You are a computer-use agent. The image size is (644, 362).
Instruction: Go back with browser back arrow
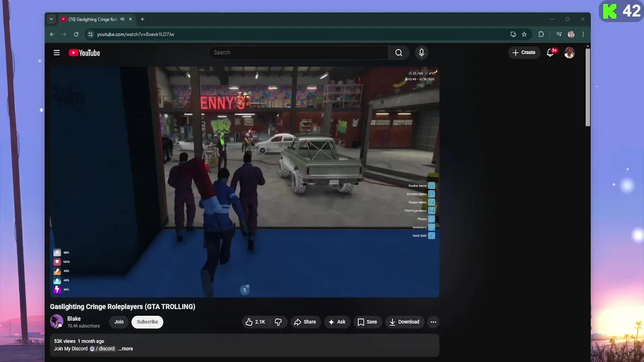[52, 34]
